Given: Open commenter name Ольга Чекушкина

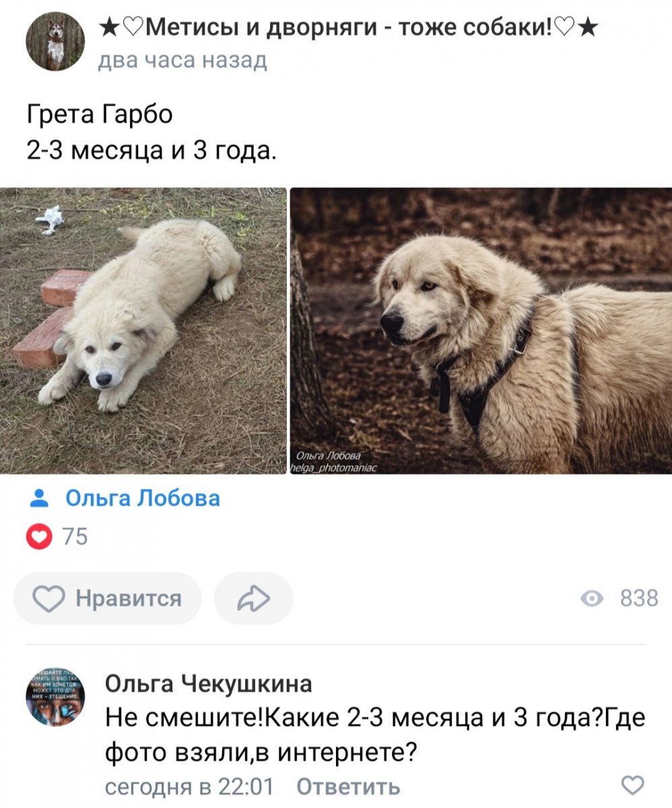Looking at the screenshot, I should click(x=209, y=683).
